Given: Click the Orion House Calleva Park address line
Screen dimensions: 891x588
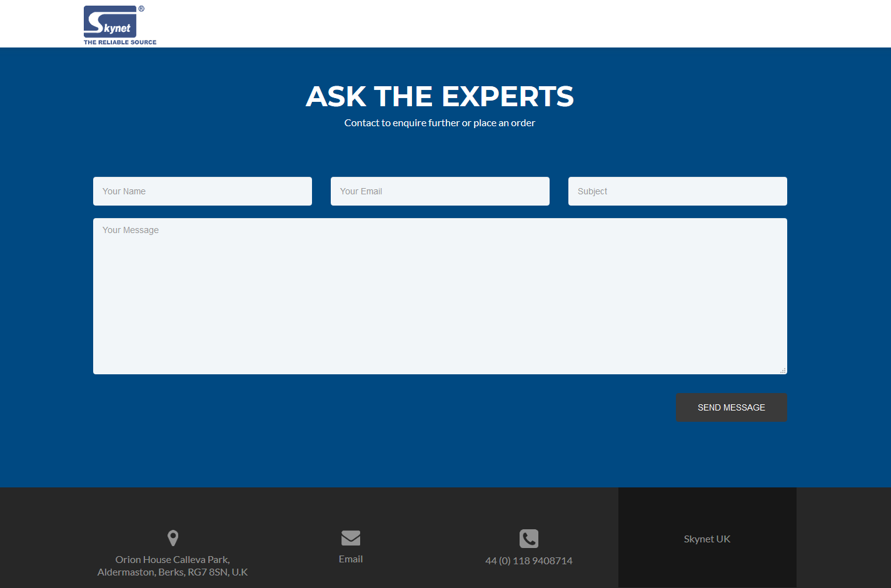Looking at the screenshot, I should click(173, 560).
